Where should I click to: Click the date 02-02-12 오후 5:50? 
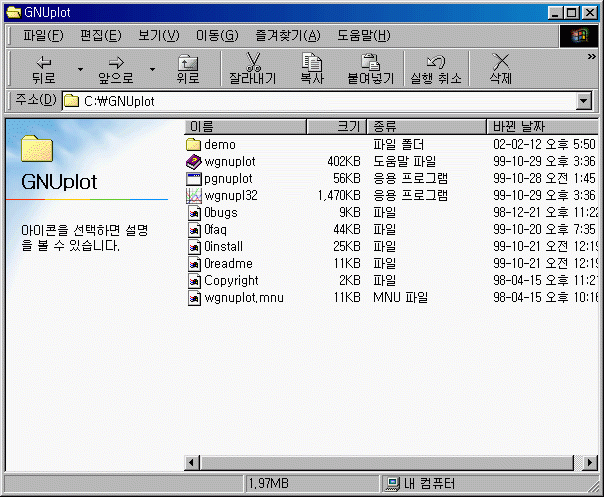(544, 144)
